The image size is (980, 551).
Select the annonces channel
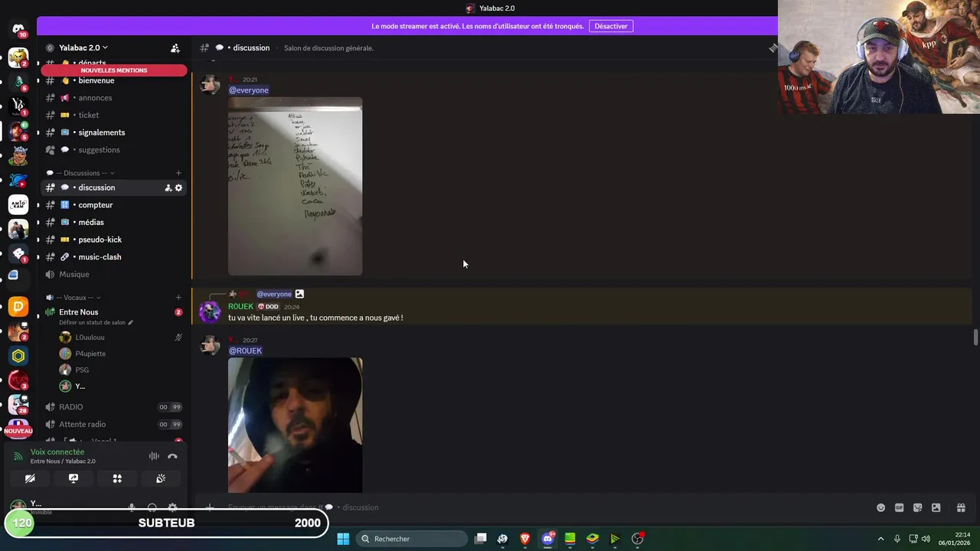pyautogui.click(x=115, y=98)
